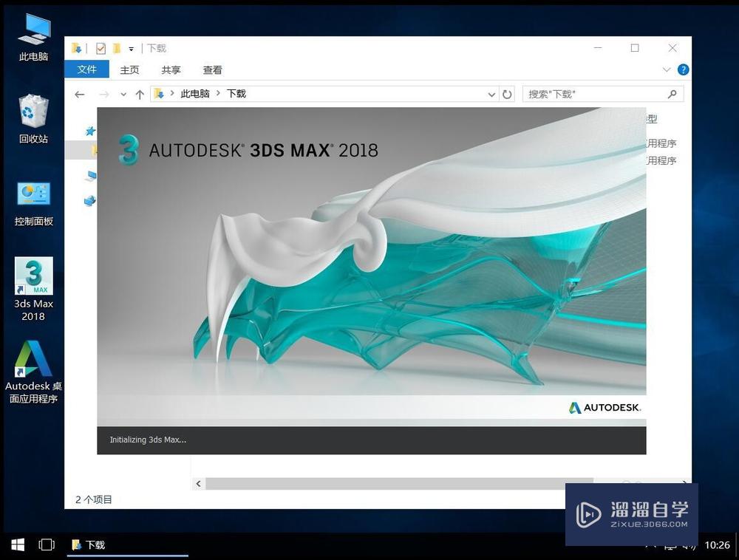This screenshot has height=560, width=739.
Task: Click the horizontal scrollbar track
Action: pyautogui.click(x=399, y=484)
